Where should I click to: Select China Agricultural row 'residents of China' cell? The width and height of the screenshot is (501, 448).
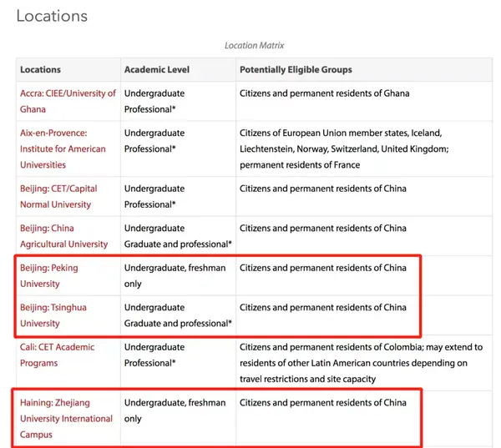tap(364, 236)
